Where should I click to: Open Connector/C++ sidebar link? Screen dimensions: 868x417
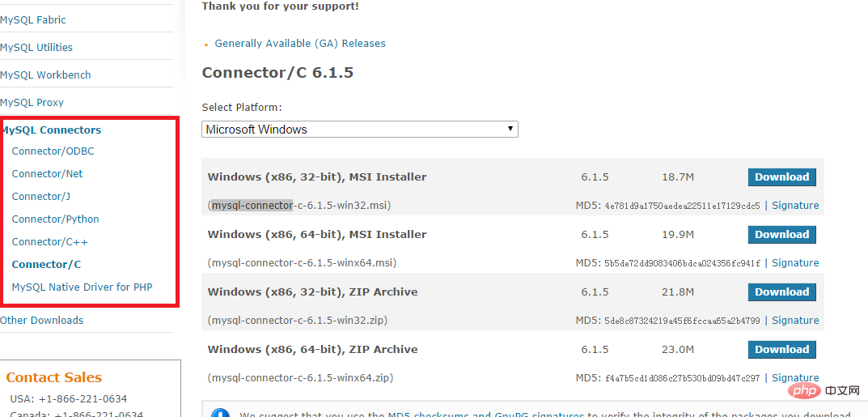tap(50, 242)
